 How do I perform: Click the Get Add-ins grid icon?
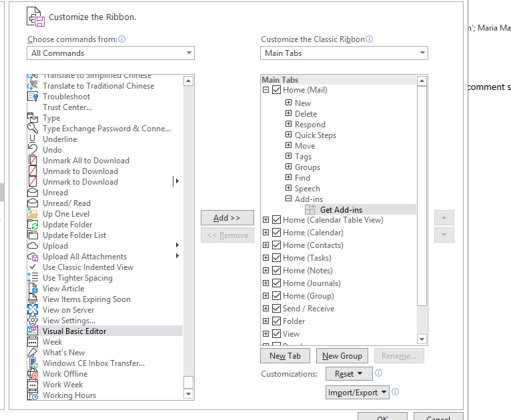click(x=310, y=210)
